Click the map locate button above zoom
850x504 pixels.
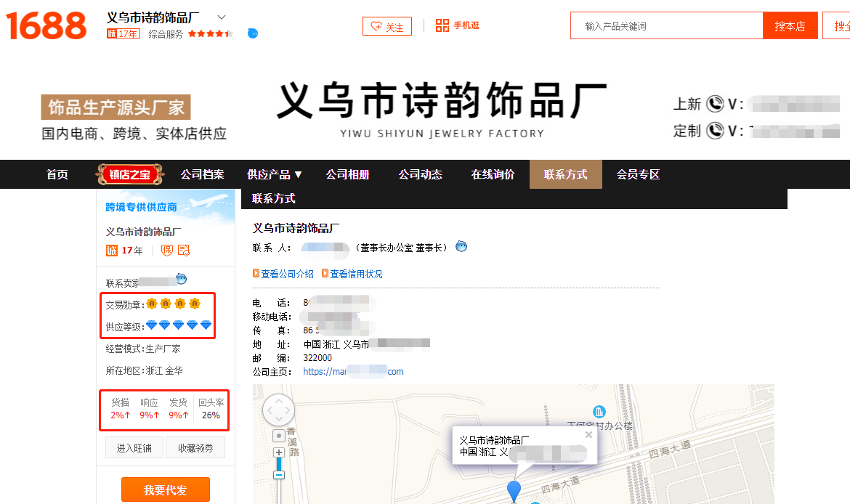[x=279, y=436]
